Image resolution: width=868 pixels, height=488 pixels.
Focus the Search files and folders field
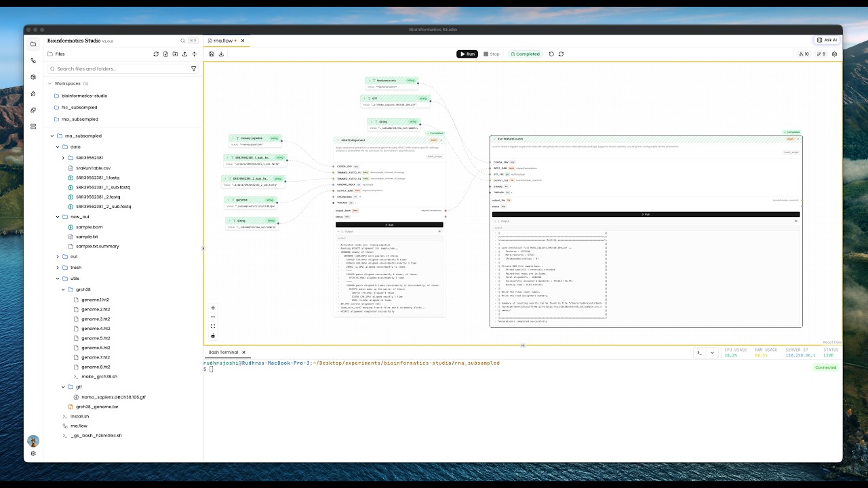click(123, 68)
